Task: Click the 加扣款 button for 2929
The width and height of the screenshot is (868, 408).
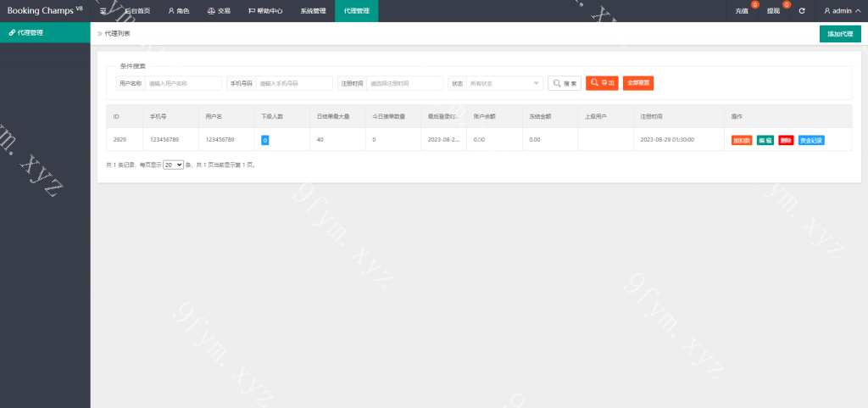Action: [x=742, y=140]
